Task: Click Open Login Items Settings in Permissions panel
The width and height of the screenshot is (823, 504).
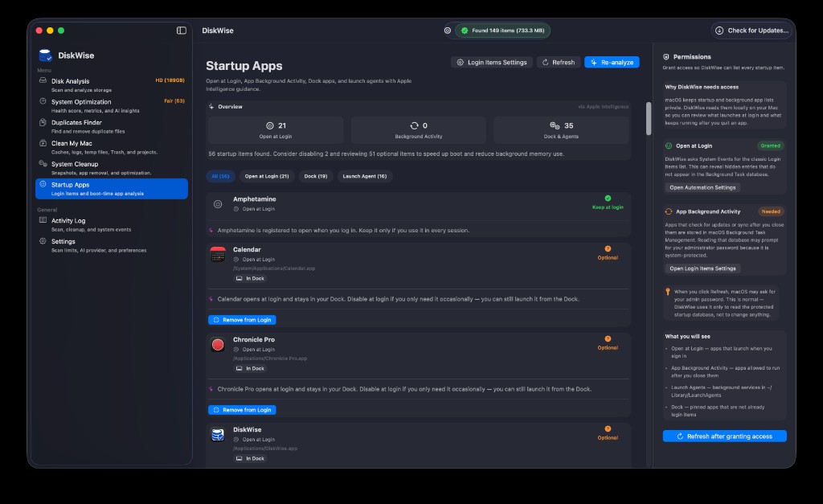Action: point(702,268)
